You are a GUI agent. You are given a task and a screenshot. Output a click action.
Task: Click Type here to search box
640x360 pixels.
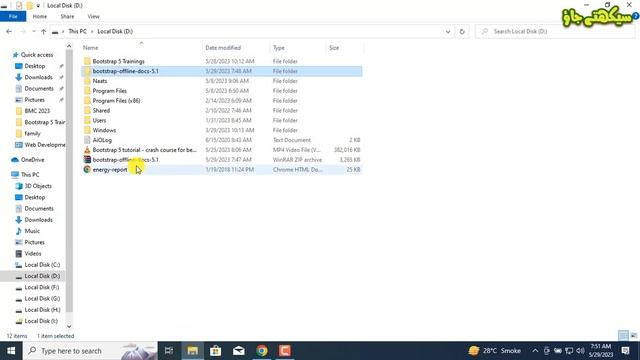(x=90, y=351)
